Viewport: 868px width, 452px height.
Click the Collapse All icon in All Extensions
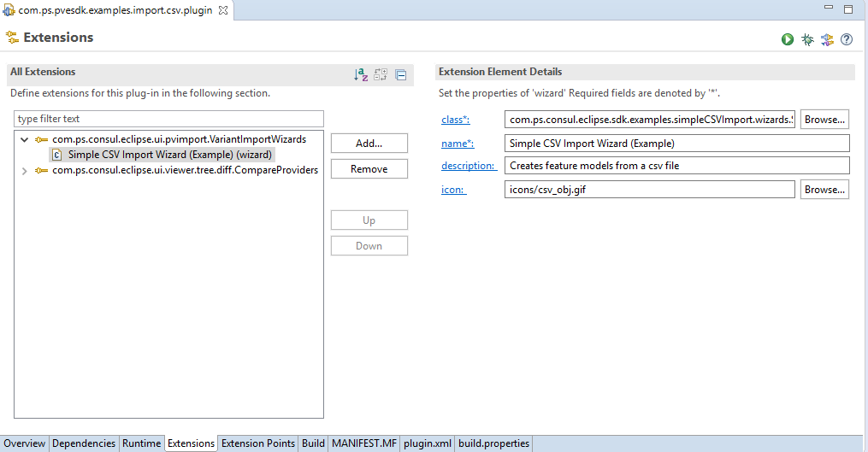pyautogui.click(x=400, y=75)
